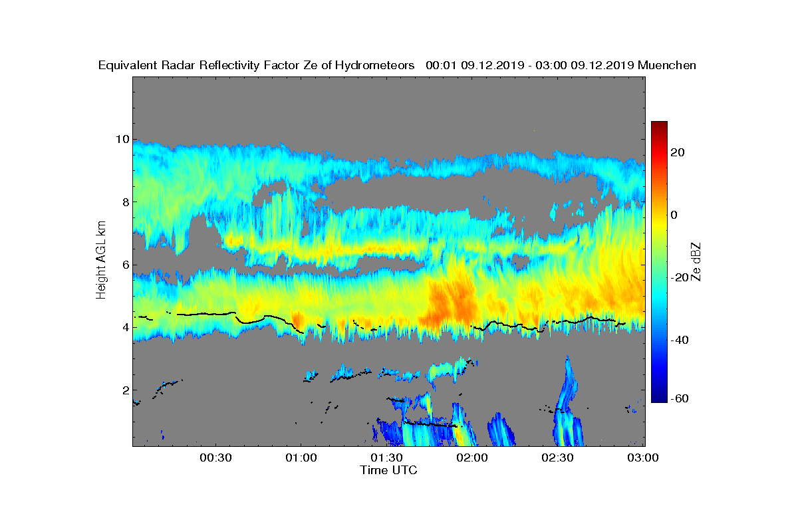Click the 02:00 time tick label
798x532 pixels.
(x=472, y=458)
